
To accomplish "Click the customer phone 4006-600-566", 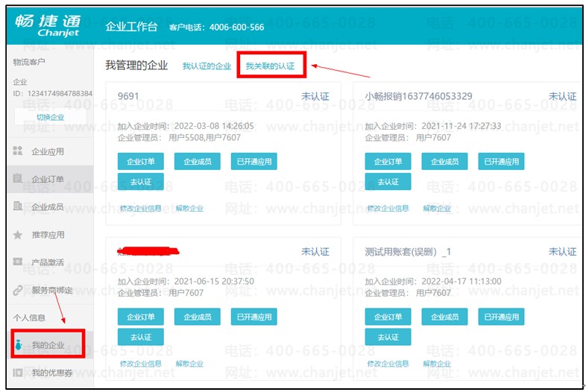I will 236,28.
